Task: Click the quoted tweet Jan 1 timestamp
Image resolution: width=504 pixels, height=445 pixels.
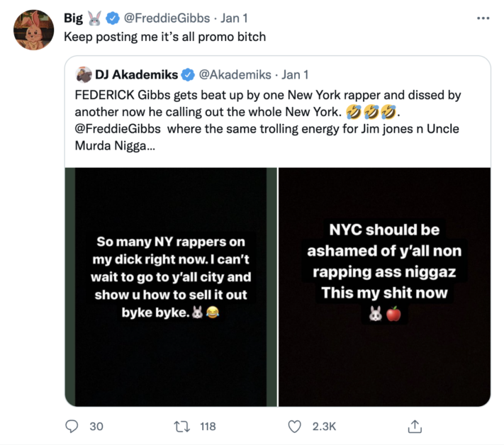Action: 295,74
